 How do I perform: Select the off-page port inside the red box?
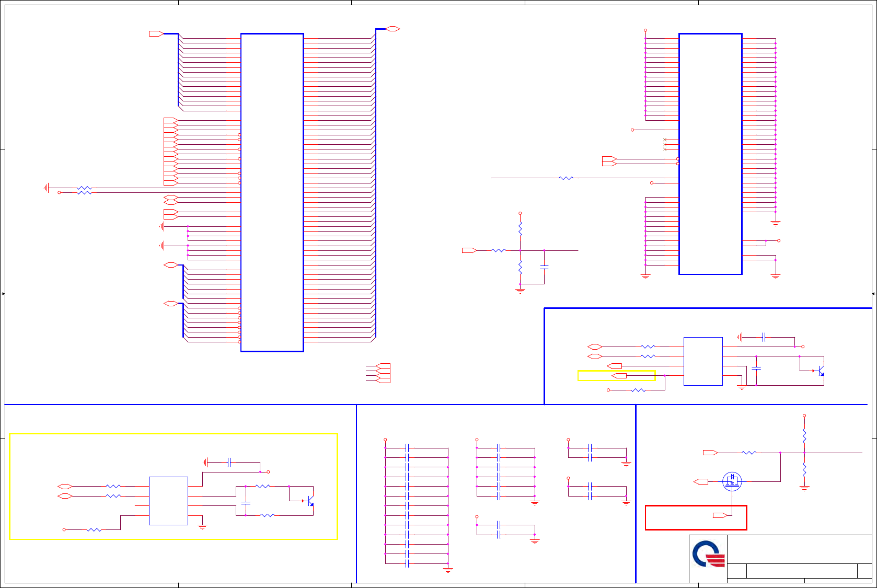pyautogui.click(x=720, y=515)
